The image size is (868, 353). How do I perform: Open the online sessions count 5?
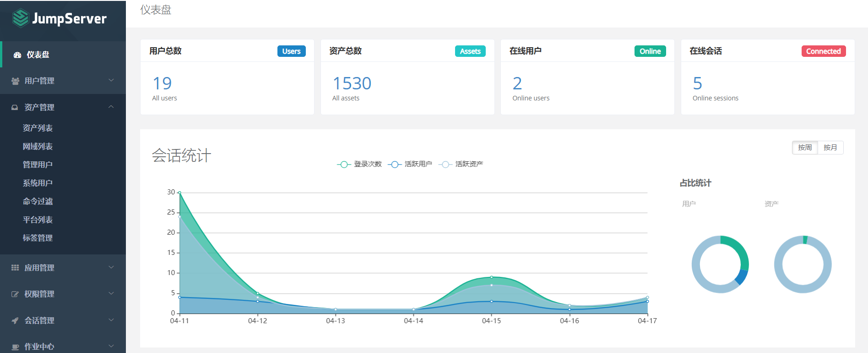pyautogui.click(x=697, y=83)
